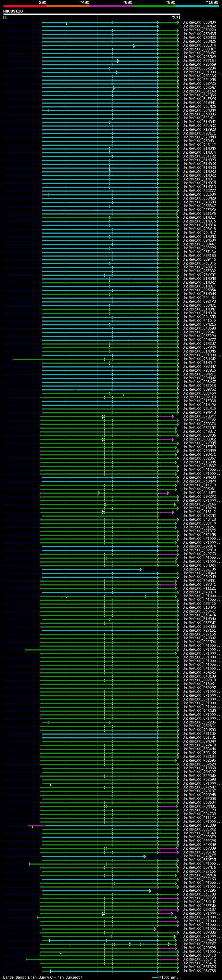Choose hit UniRef100_P25069
Image resolution: width=222 pixels, height=980 pixels.
(199, 65)
